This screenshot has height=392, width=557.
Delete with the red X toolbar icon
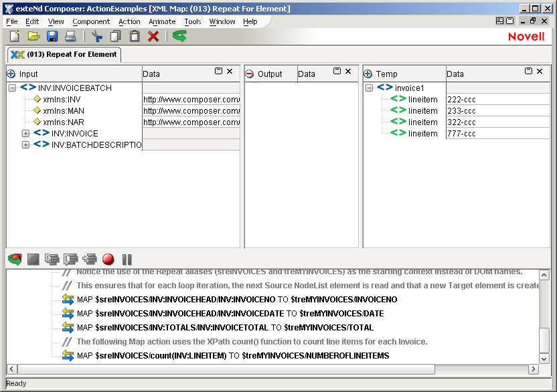point(153,36)
